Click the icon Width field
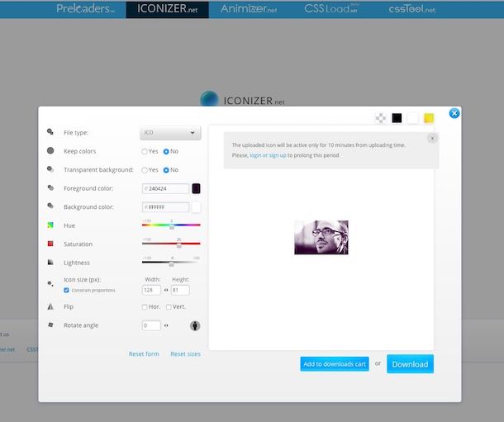This screenshot has width=504, height=422. click(151, 290)
